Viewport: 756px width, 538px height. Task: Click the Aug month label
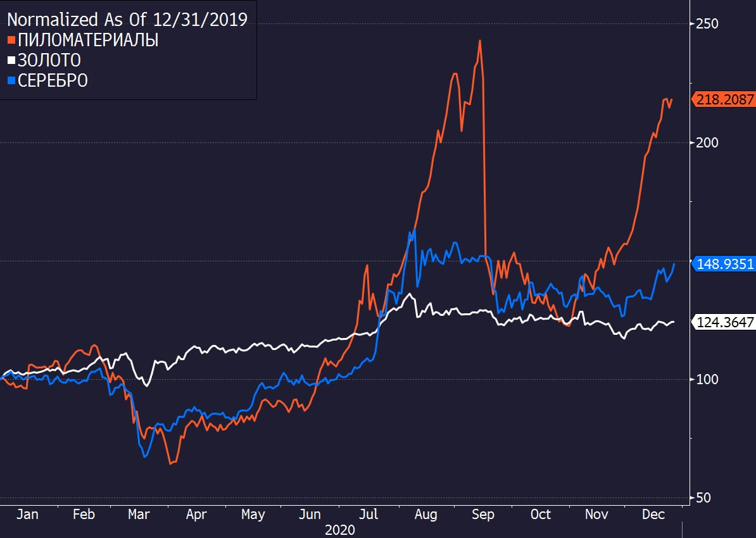425,515
